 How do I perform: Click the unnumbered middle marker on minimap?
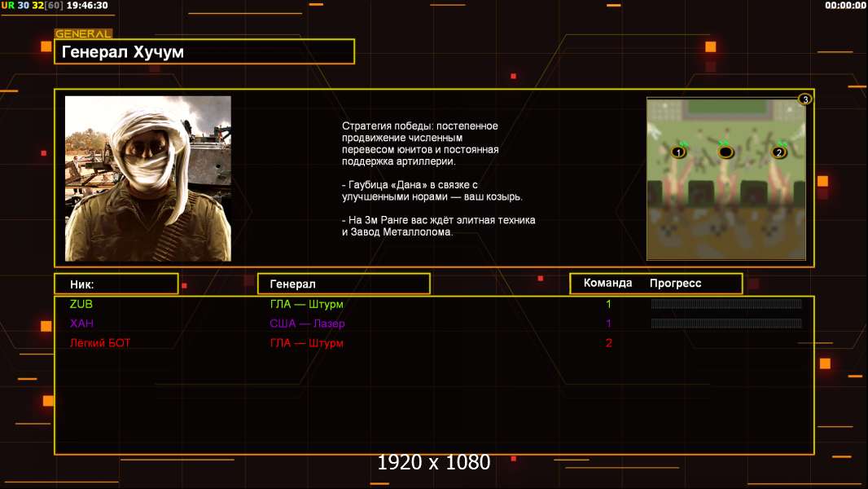[726, 152]
